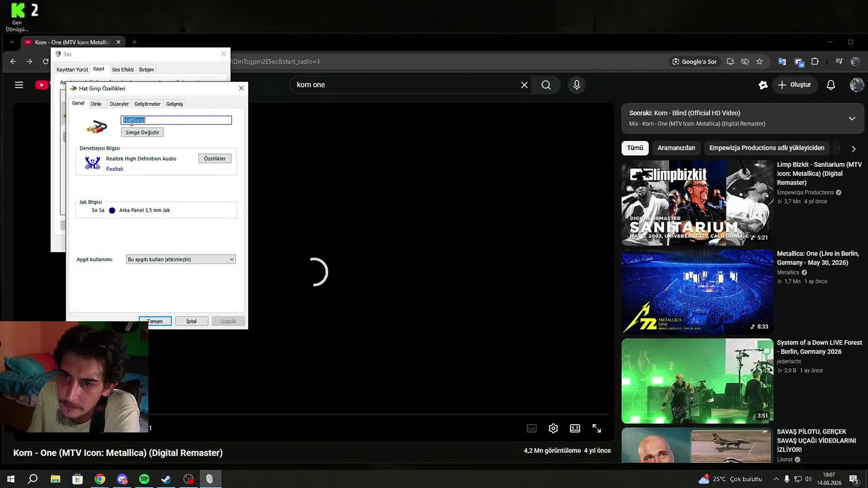The width and height of the screenshot is (868, 488).
Task: Open the İletişim tab in Ses window
Action: point(146,70)
